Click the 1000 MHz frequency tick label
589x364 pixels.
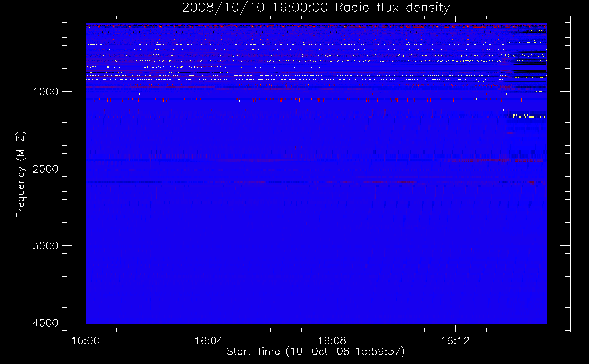pyautogui.click(x=46, y=92)
